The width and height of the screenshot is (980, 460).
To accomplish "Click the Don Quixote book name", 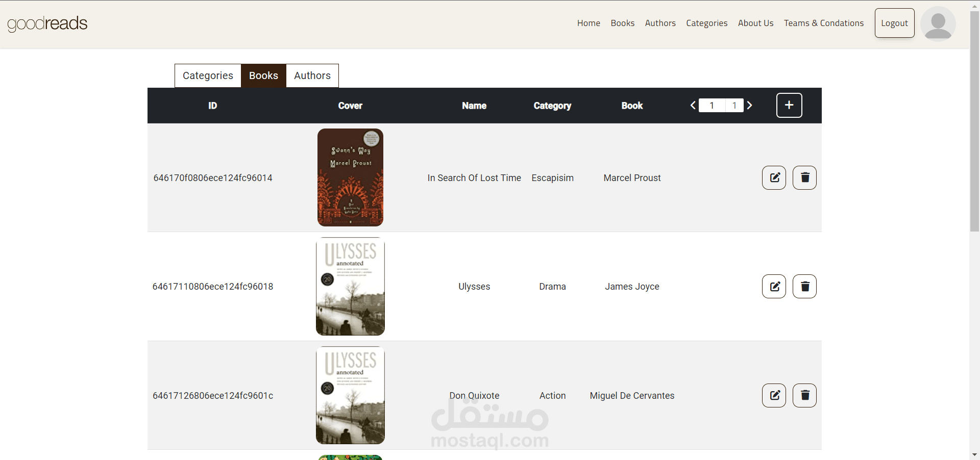I will 474,396.
